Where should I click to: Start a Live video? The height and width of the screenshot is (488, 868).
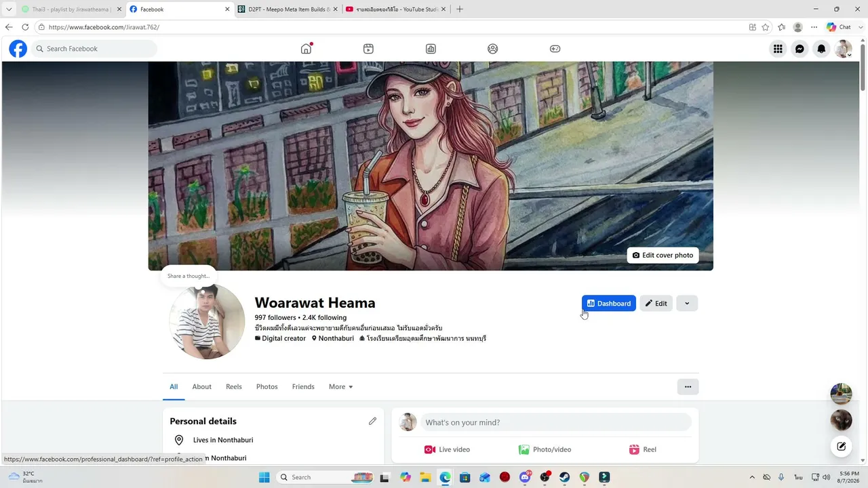click(447, 449)
